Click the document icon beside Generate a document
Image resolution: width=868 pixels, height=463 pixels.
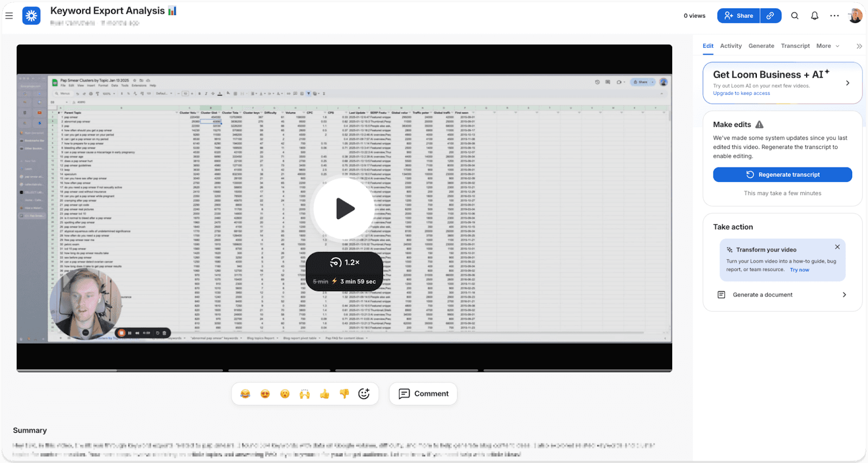[x=721, y=295]
